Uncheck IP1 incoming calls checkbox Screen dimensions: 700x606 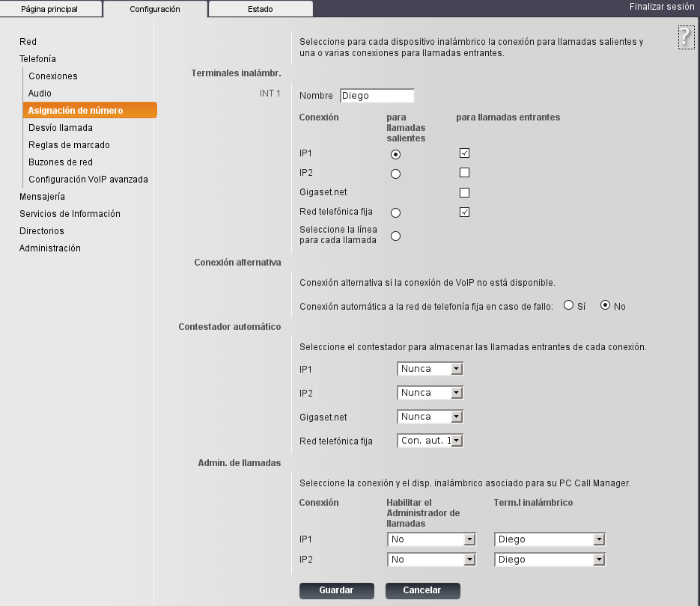tap(464, 153)
